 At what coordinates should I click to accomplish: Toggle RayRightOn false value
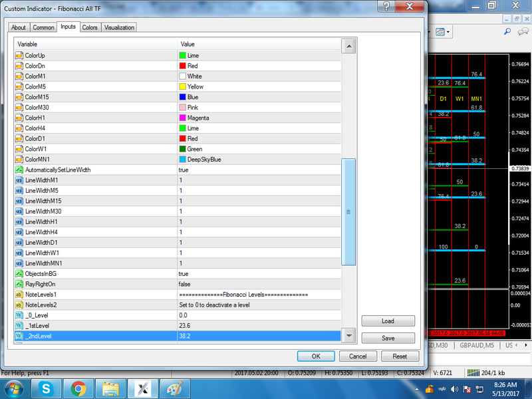coord(185,284)
